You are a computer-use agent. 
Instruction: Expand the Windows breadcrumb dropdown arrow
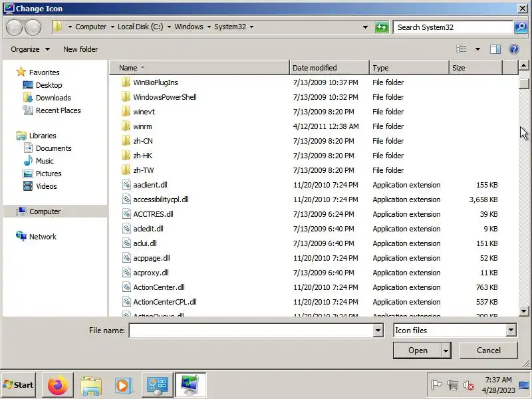pyautogui.click(x=209, y=27)
